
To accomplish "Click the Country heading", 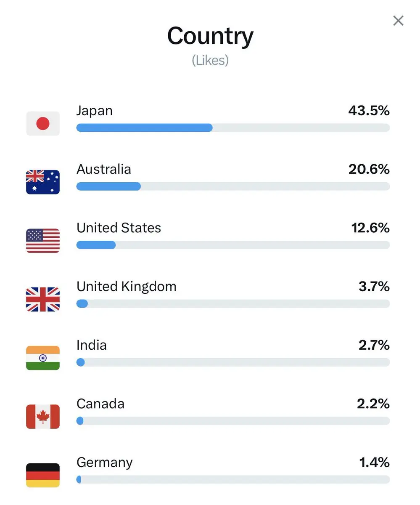I will [x=210, y=37].
